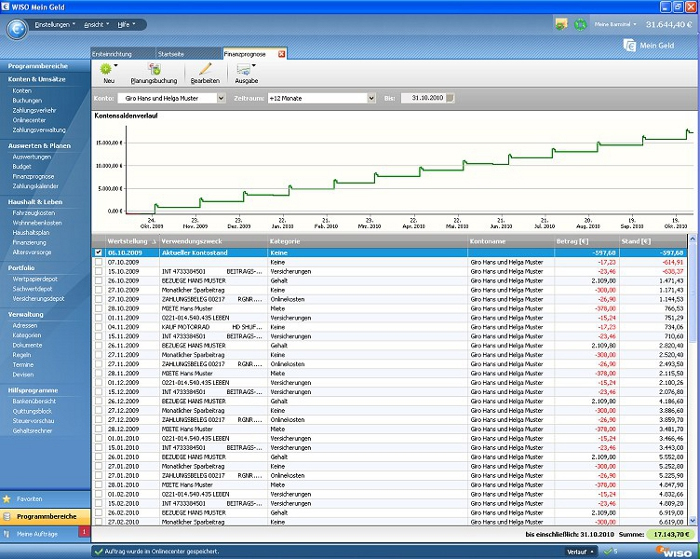The height and width of the screenshot is (559, 700).
Task: Open Konten in the sidebar
Action: coord(22,91)
